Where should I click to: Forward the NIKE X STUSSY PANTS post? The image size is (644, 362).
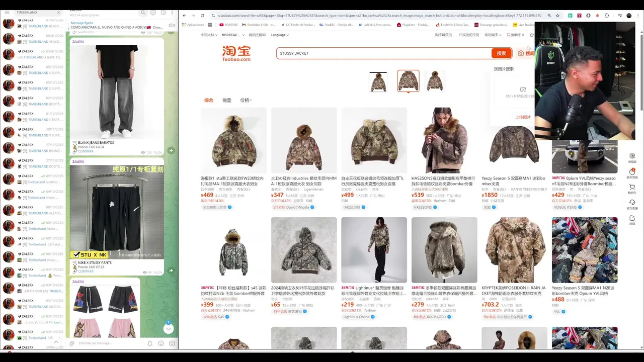pos(171,270)
